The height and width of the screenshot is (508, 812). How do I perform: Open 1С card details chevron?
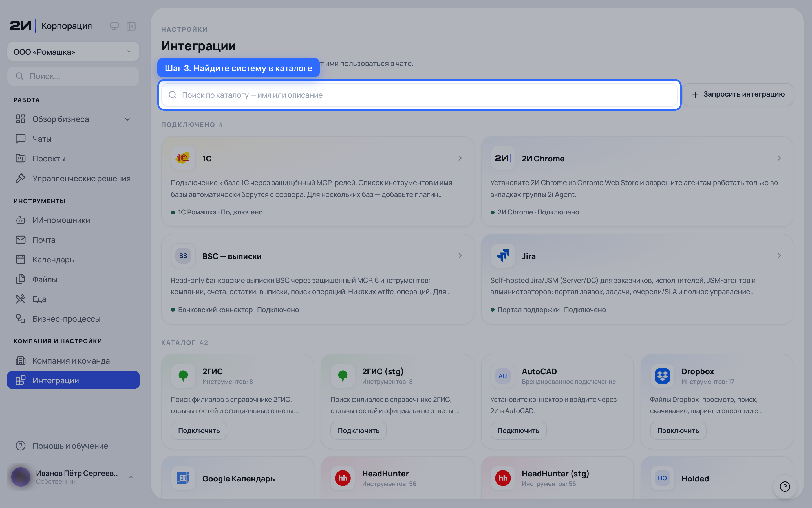pos(460,158)
